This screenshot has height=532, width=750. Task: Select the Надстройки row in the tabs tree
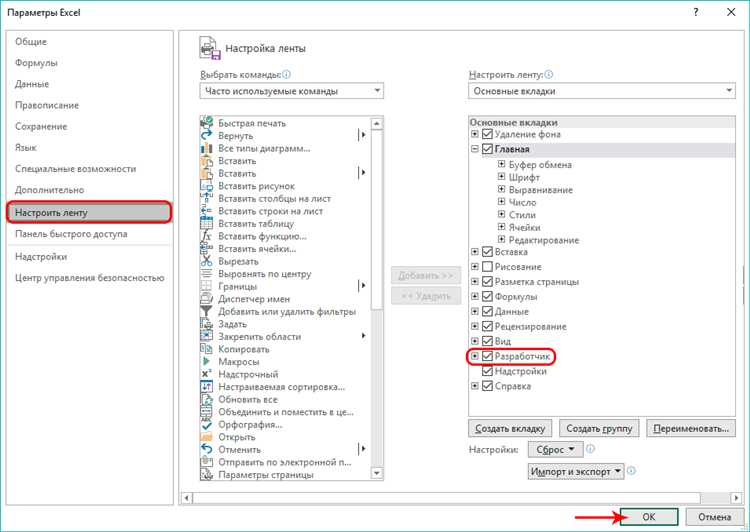tap(520, 371)
